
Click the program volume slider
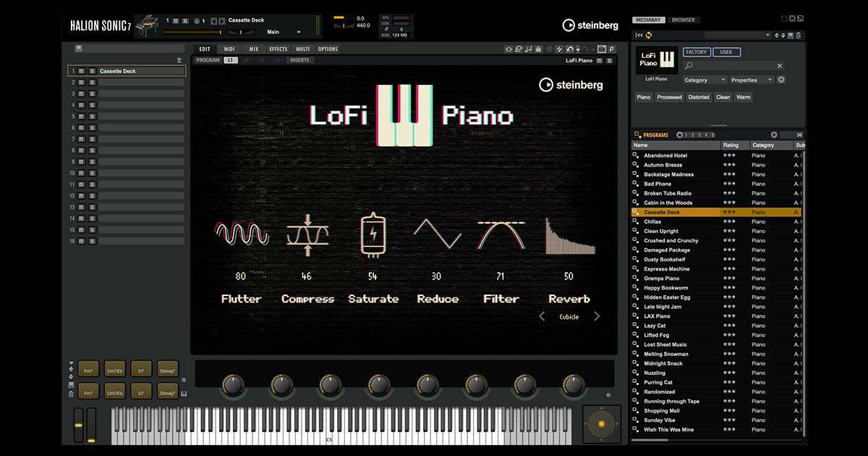tap(192, 32)
